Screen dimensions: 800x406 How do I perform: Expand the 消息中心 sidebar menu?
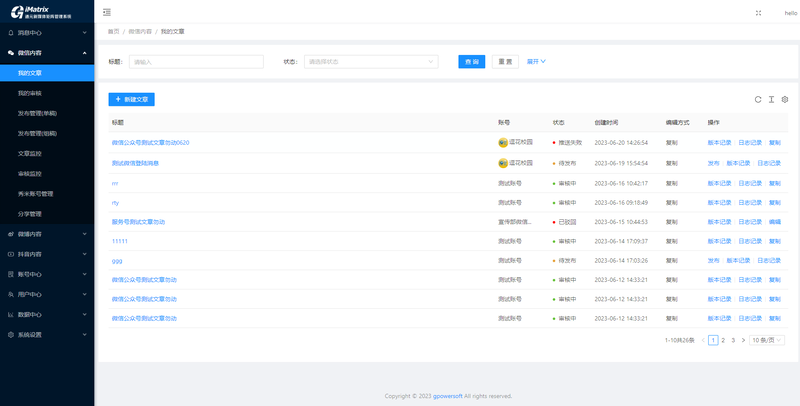pos(47,33)
